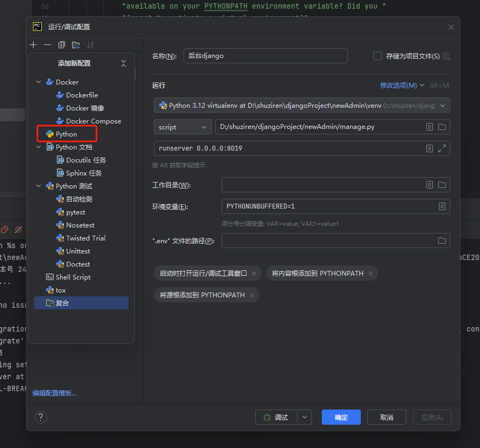Click the add new configuration plus icon
Viewport: 480px width, 448px height.
tap(34, 45)
